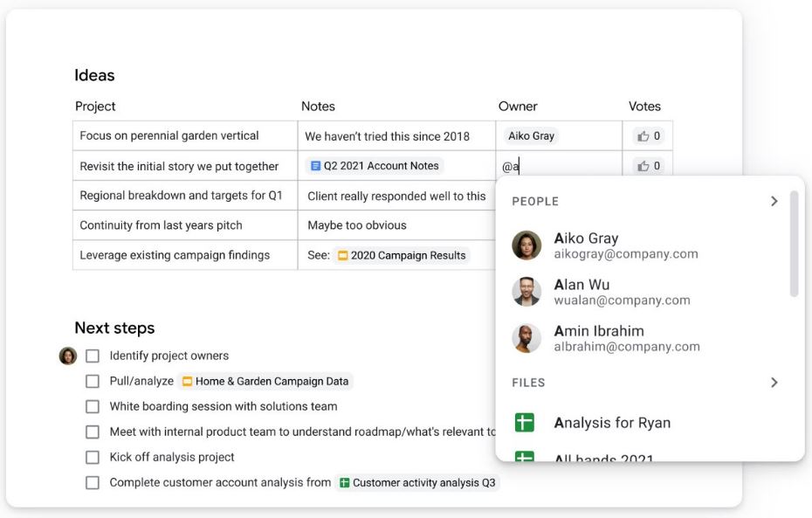Click Alan Wu's avatar in the dropdown
This screenshot has height=518, width=812.
pyautogui.click(x=526, y=292)
